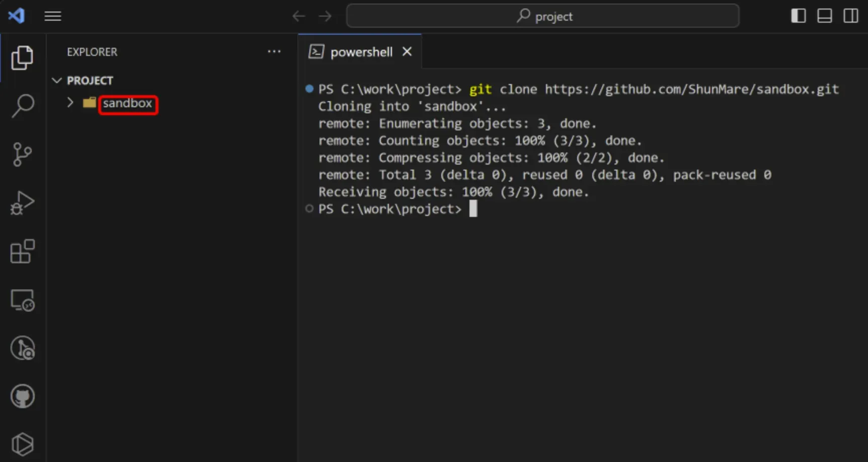Go back using the left arrow

(298, 16)
